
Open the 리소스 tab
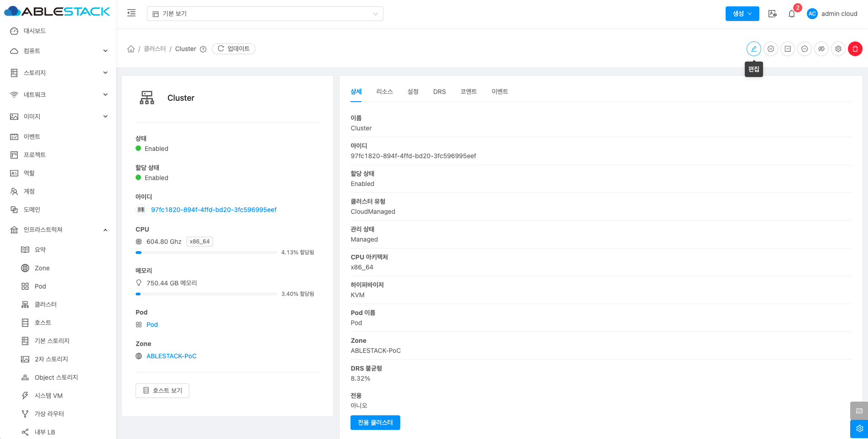(384, 92)
